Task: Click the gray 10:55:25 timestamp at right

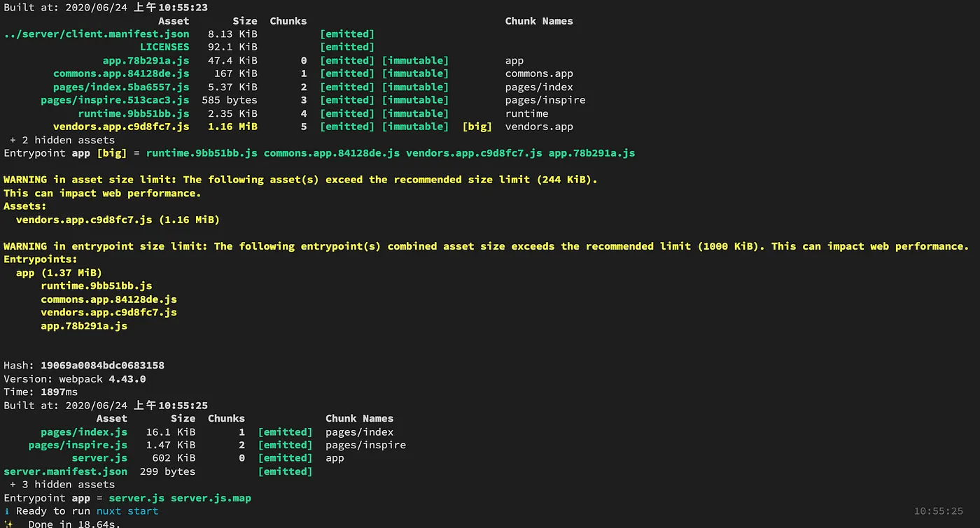Action: click(x=939, y=511)
